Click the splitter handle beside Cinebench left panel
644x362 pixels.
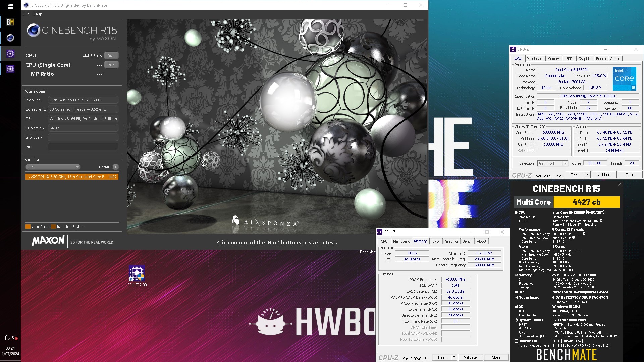125,133
